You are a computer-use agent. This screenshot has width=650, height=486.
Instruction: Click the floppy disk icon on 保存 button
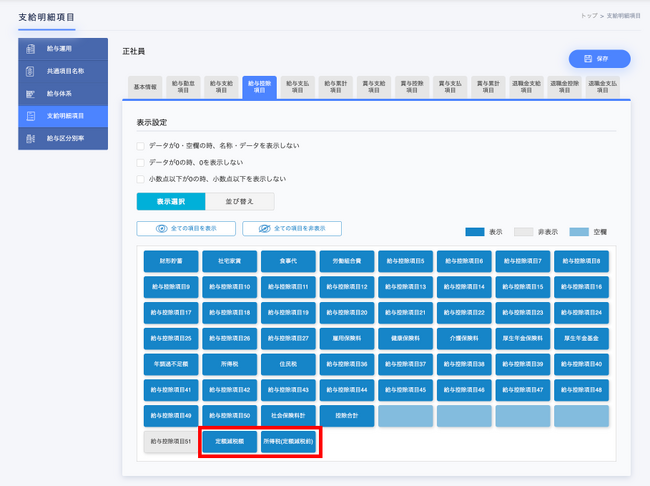click(588, 59)
